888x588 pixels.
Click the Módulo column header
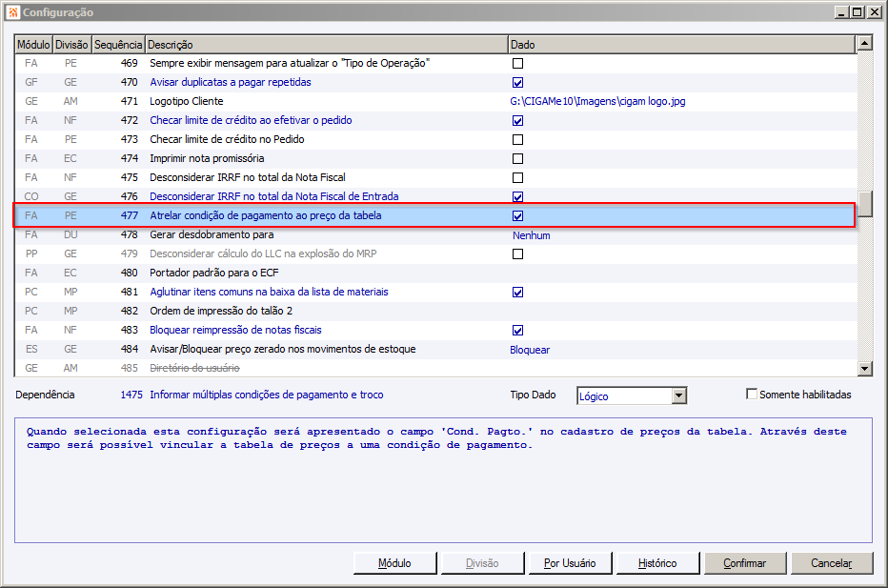coord(33,44)
